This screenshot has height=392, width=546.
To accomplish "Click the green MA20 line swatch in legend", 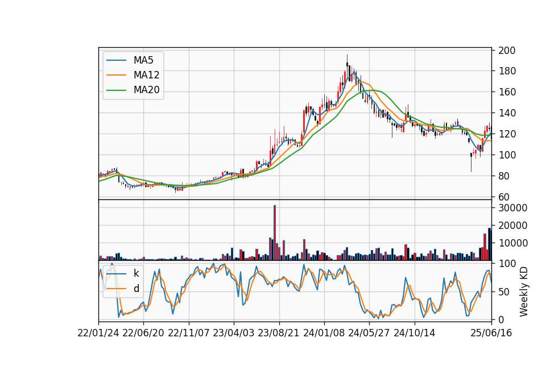I will pos(116,90).
